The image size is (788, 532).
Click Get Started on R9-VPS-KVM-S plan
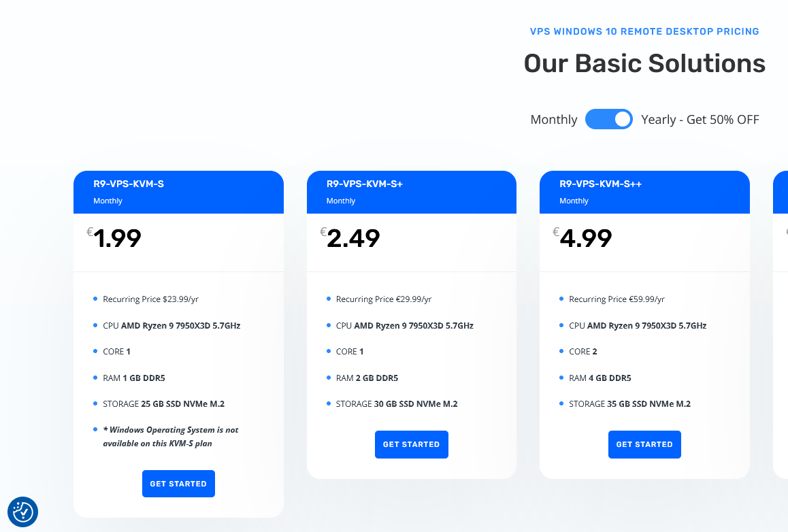tap(178, 484)
